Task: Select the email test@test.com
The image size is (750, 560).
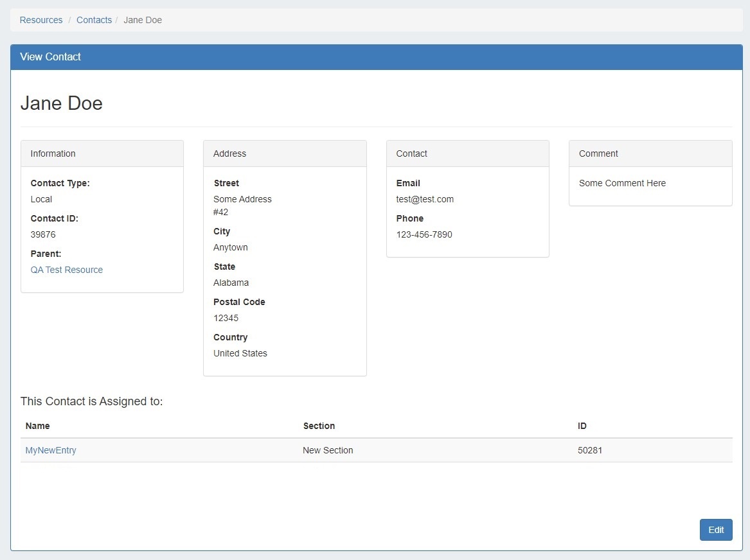Action: [425, 199]
